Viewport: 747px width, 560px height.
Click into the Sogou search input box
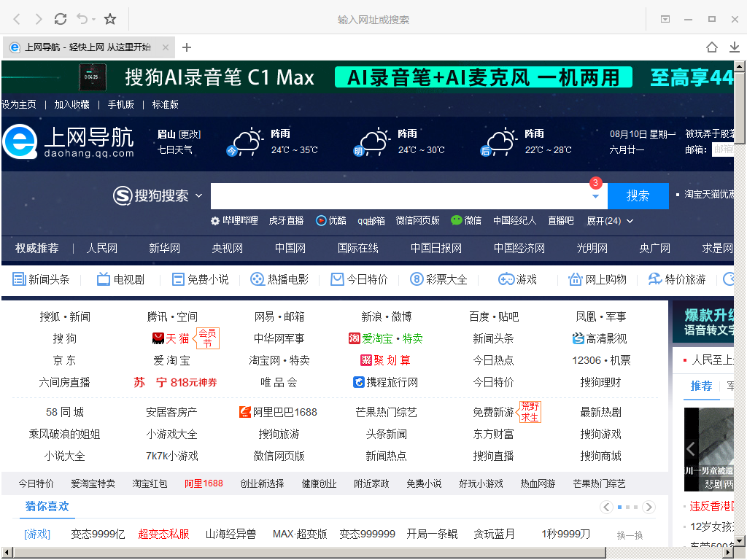pyautogui.click(x=400, y=195)
